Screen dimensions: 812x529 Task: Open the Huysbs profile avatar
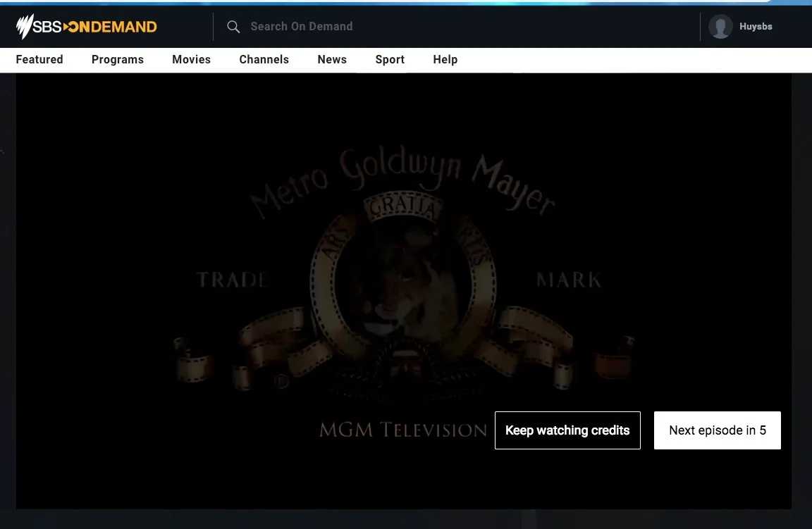(x=720, y=26)
